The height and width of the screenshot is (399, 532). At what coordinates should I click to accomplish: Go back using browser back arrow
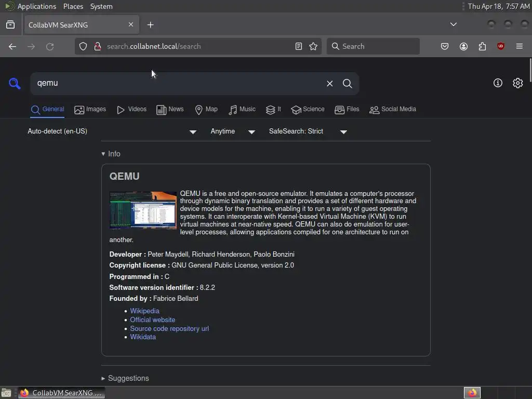pyautogui.click(x=12, y=46)
